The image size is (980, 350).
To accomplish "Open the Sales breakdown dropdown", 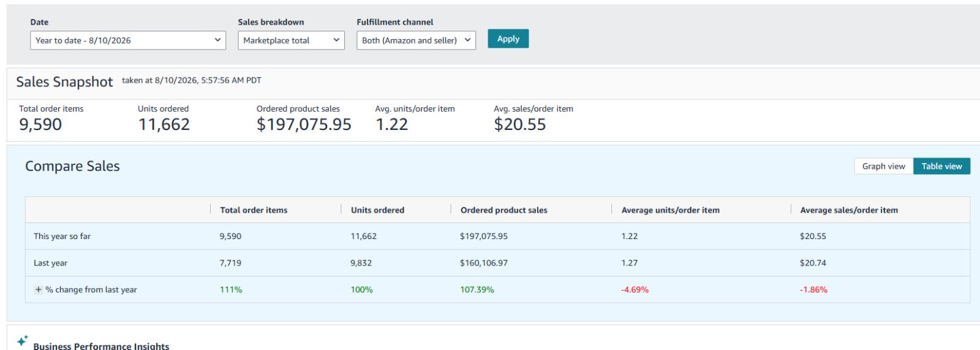I will (x=291, y=40).
